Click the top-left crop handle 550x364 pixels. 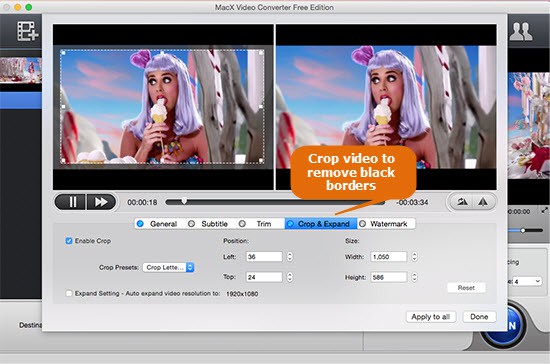[63, 53]
